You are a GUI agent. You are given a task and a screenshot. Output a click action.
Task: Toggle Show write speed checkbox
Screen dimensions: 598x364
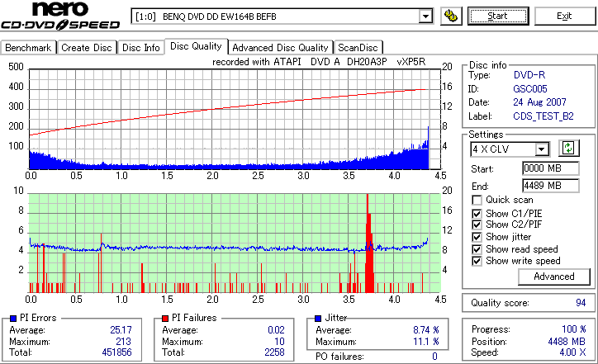coord(477,261)
